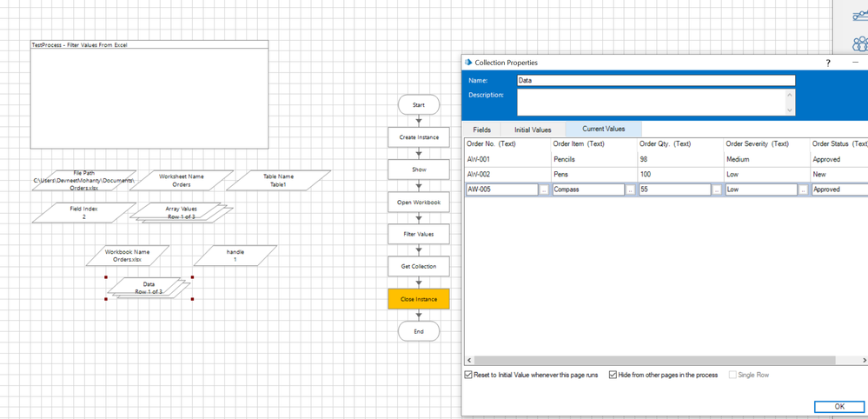Image resolution: width=868 pixels, height=419 pixels.
Task: Select the Create Instance action stage
Action: pyautogui.click(x=418, y=137)
